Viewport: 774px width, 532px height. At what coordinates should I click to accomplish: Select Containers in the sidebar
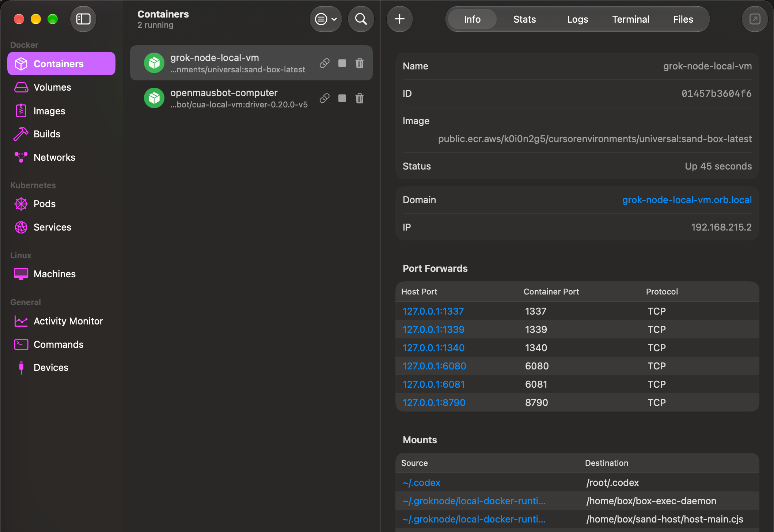[x=61, y=64]
